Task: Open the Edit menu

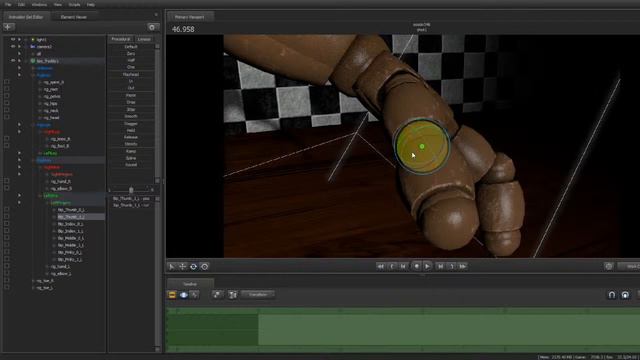Action: point(21,4)
